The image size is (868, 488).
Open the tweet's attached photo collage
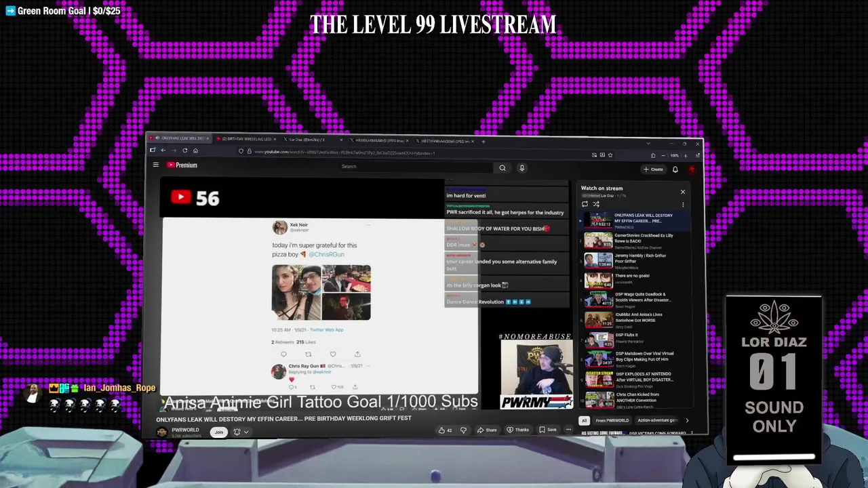tap(321, 293)
